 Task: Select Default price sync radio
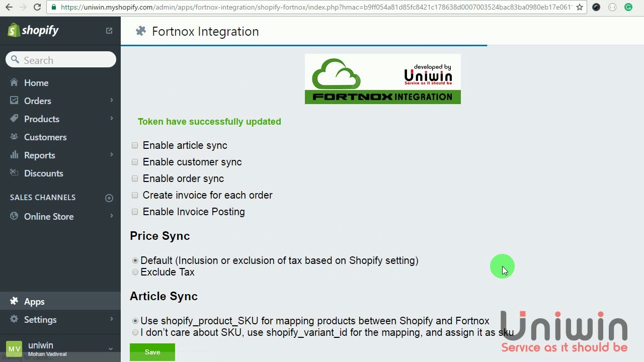[135, 260]
